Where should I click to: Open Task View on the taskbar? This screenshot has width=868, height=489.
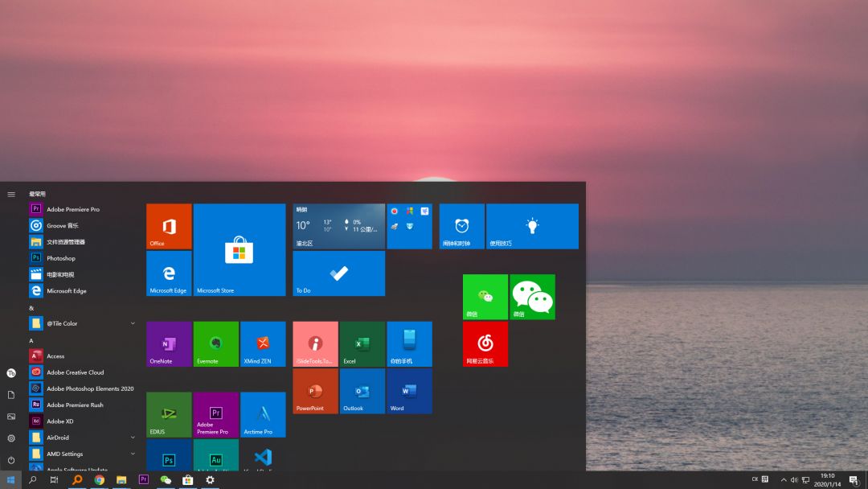pyautogui.click(x=55, y=480)
